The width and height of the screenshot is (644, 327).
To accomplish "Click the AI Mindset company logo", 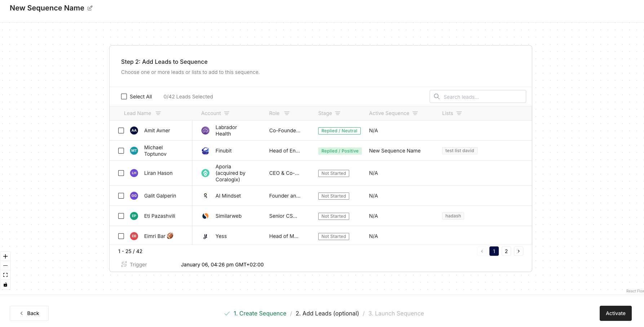I will 205,196.
